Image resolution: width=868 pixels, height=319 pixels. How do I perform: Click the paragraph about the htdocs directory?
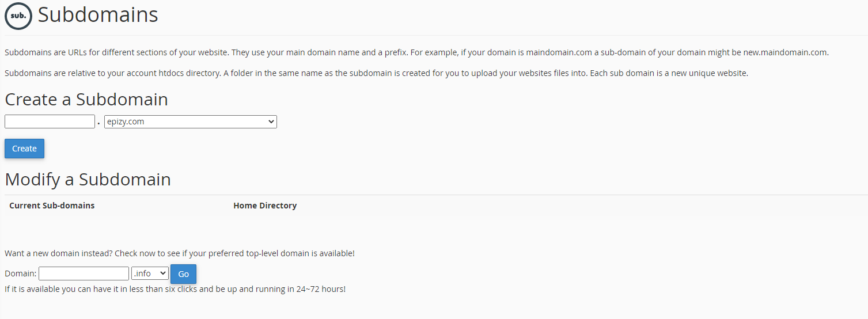tap(376, 73)
